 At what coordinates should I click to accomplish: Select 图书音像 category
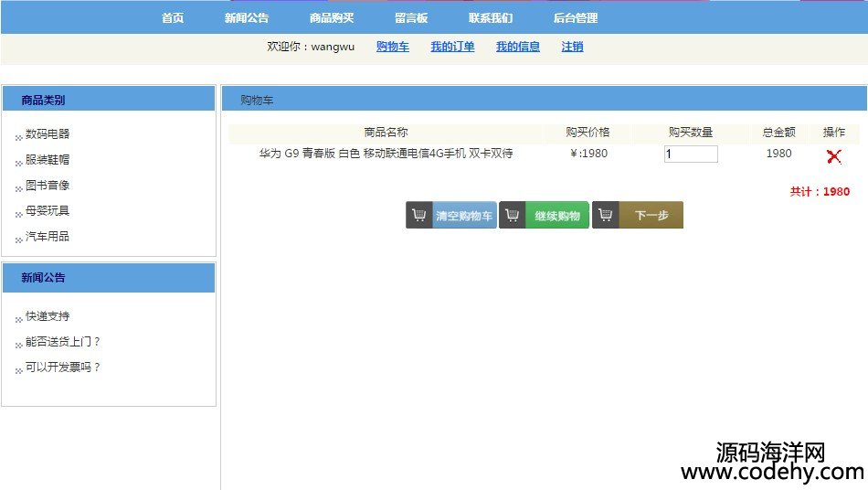(x=47, y=185)
